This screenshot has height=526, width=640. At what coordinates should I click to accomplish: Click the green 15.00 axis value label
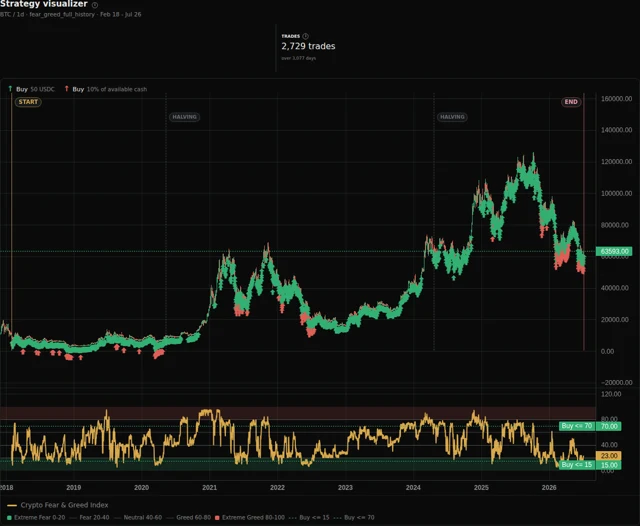point(609,465)
